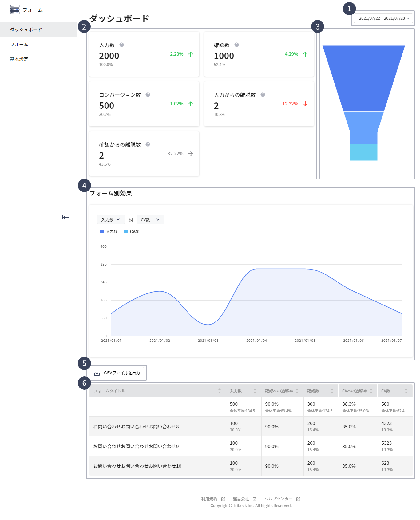This screenshot has height=520, width=420.
Task: Click green up arrow beside 1.02%
Action: (x=191, y=104)
